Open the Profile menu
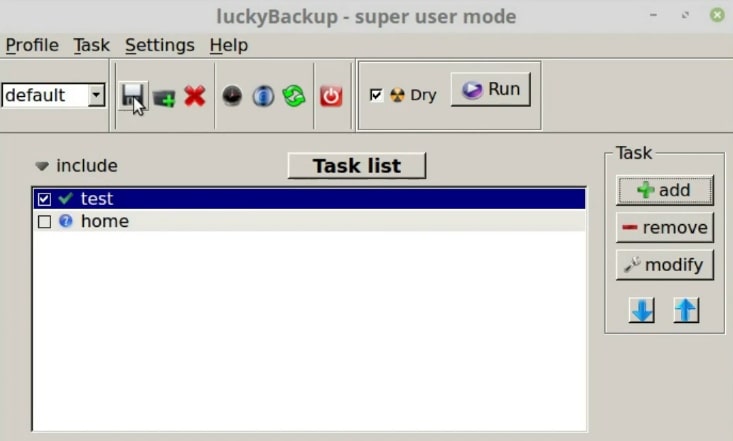This screenshot has width=733, height=441. coord(32,45)
